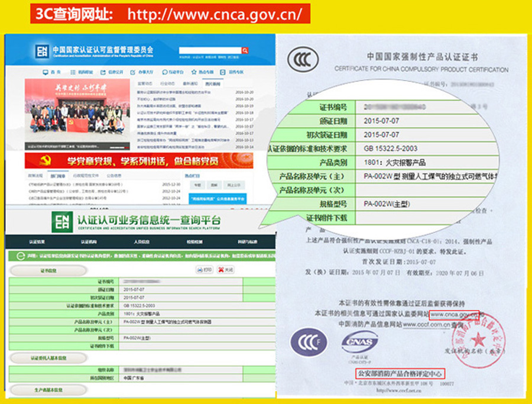532x404 pixels.
Task: Select the leftmost item in the dark menu bar
Action: [37, 242]
